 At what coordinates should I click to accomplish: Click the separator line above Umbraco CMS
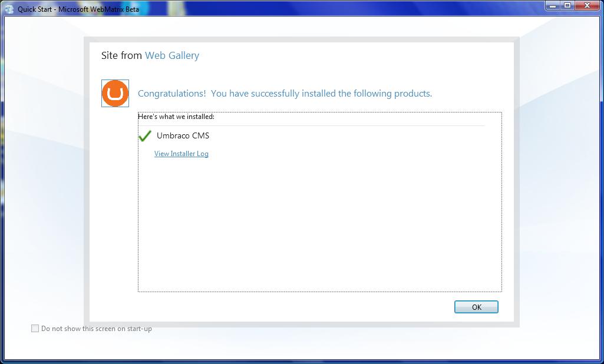(312, 125)
